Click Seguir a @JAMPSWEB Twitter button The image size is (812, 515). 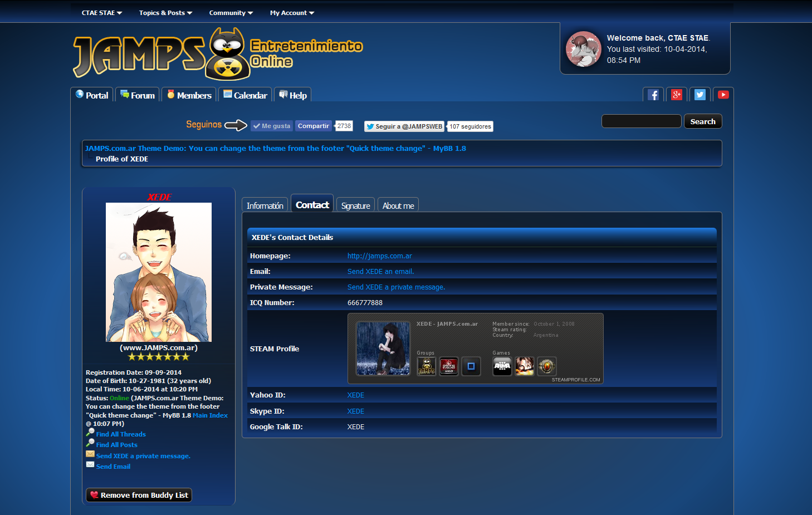click(404, 126)
